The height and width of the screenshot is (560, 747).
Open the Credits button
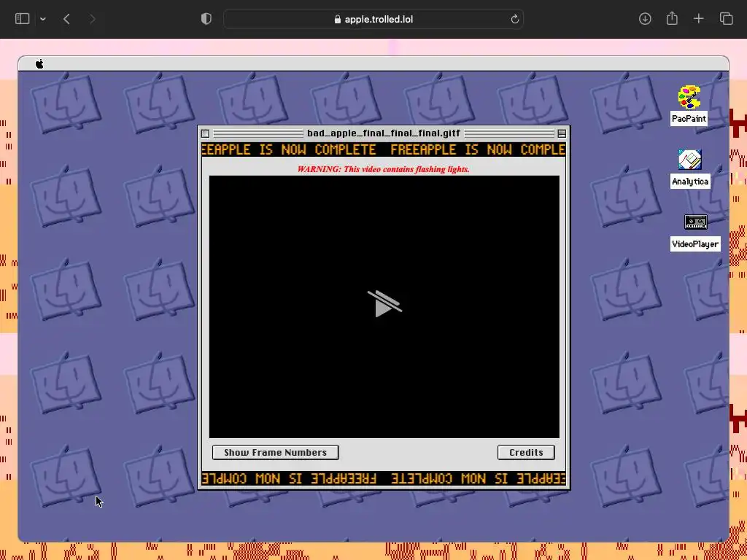pos(526,452)
